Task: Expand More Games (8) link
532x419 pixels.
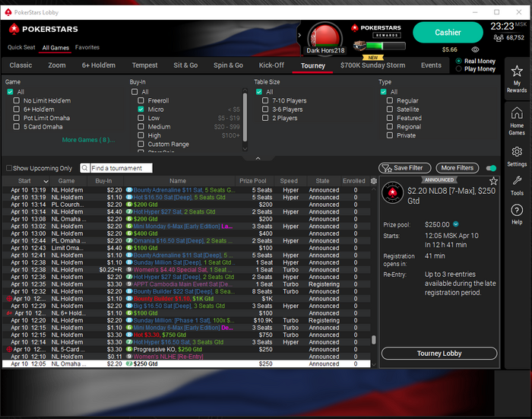Action: [x=88, y=140]
